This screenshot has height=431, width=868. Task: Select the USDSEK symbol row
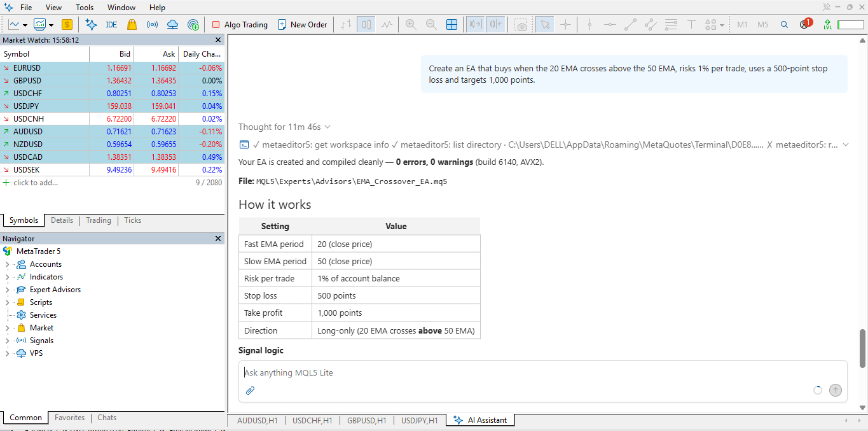point(113,170)
